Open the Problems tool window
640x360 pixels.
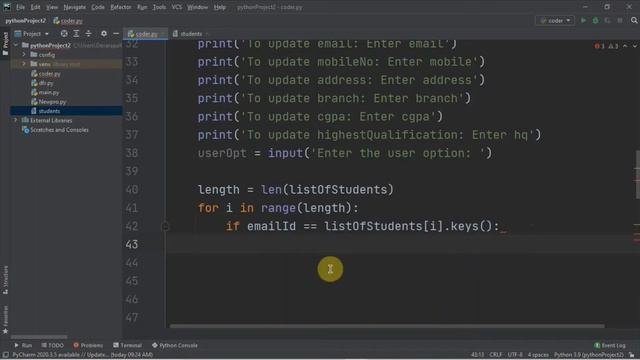point(88,345)
